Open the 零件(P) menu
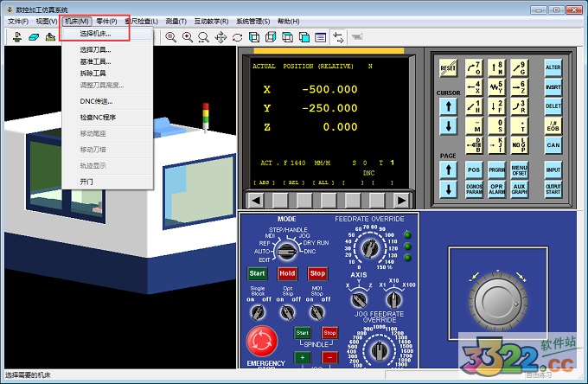The height and width of the screenshot is (384, 588). click(x=106, y=21)
